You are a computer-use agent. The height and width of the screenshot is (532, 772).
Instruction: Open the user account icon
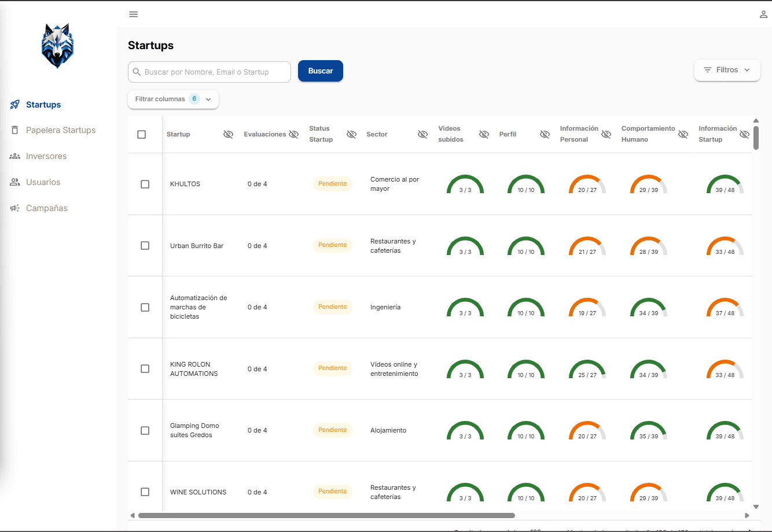point(763,14)
